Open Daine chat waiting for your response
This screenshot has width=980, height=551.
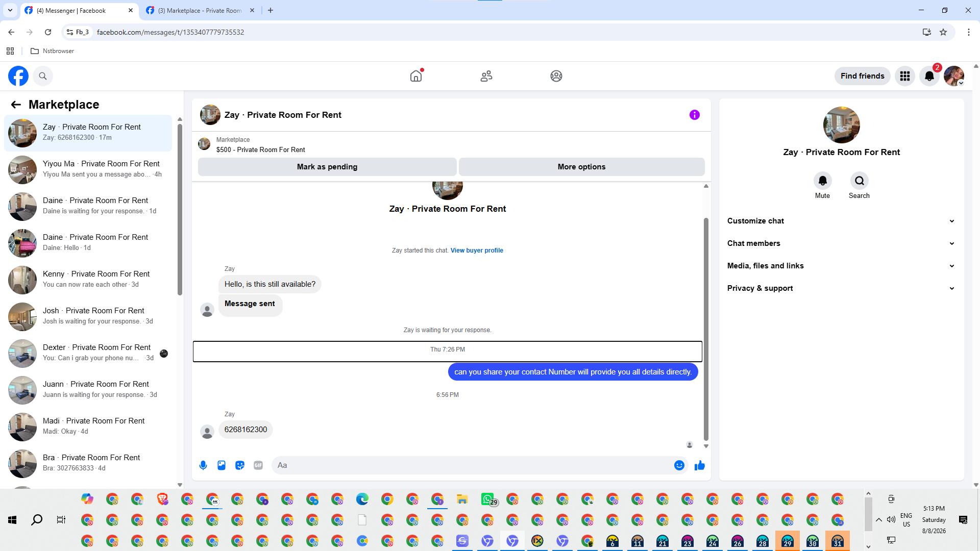click(88, 207)
